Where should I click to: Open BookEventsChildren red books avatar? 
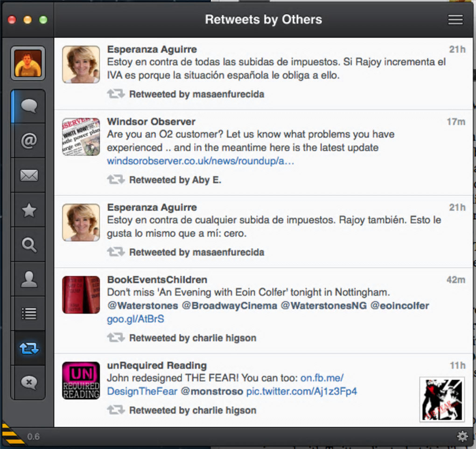81,295
